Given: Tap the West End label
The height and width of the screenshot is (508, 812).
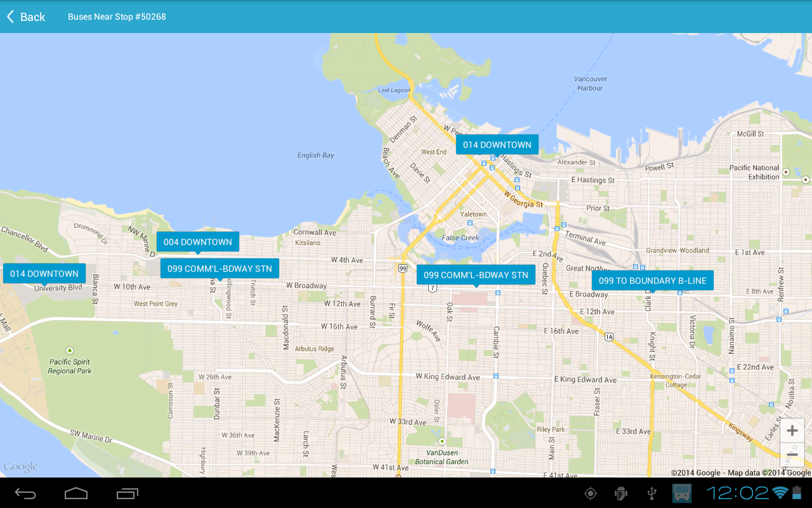Looking at the screenshot, I should (x=434, y=152).
